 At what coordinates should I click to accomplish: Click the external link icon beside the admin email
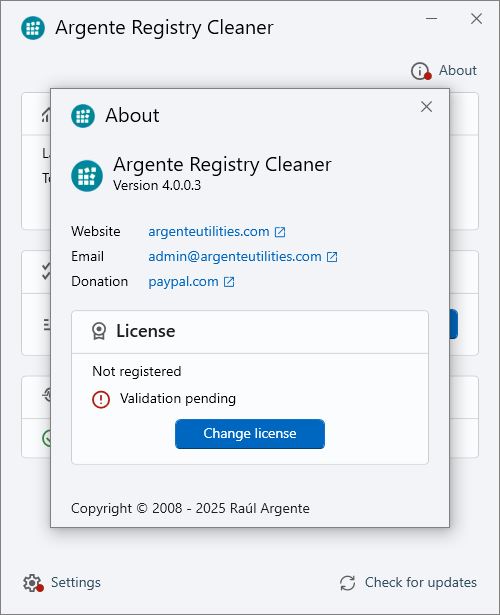(332, 257)
